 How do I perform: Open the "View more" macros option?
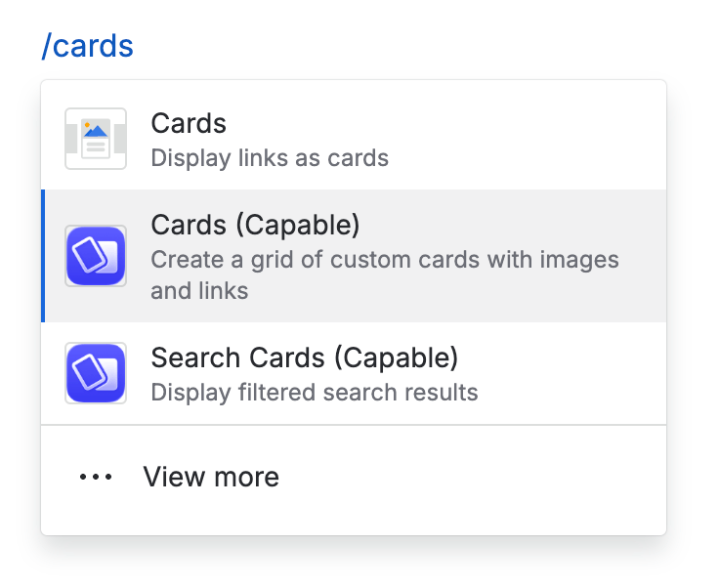tap(211, 477)
